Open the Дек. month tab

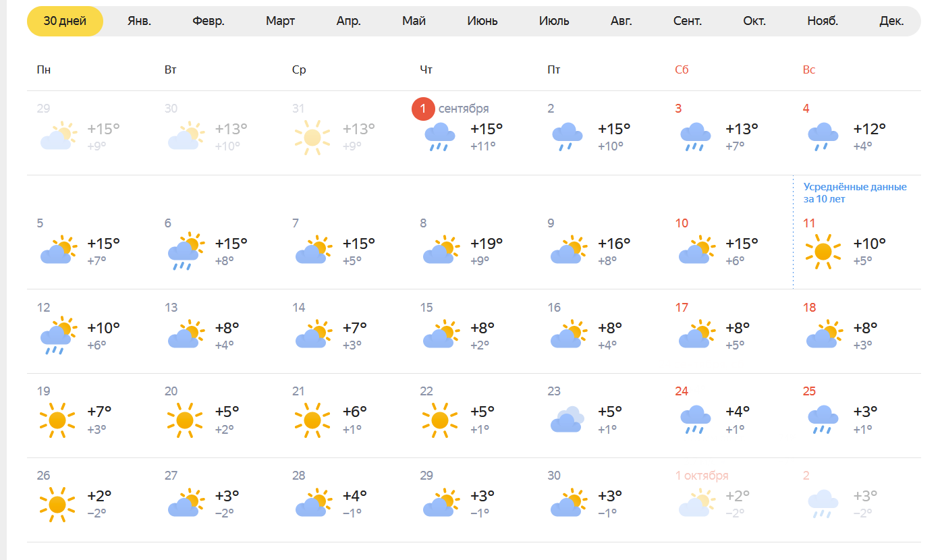(891, 21)
